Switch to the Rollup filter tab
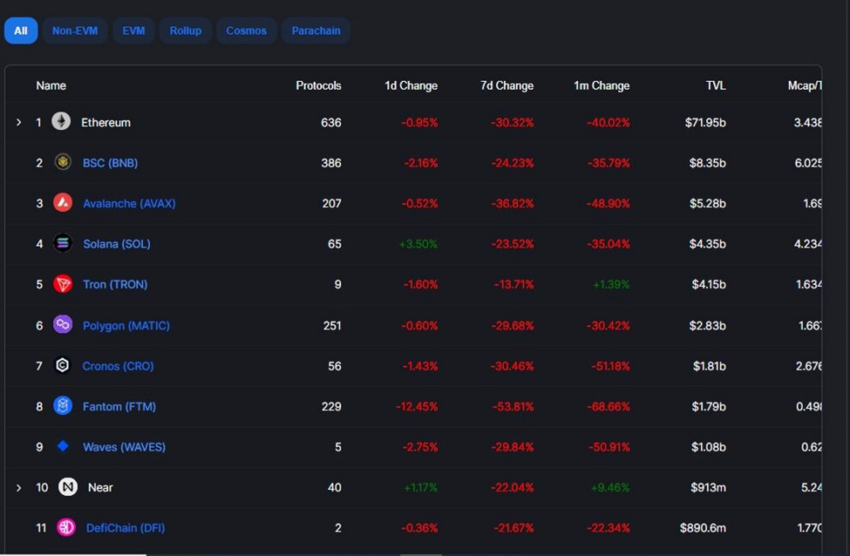This screenshot has height=556, width=850. pyautogui.click(x=185, y=30)
